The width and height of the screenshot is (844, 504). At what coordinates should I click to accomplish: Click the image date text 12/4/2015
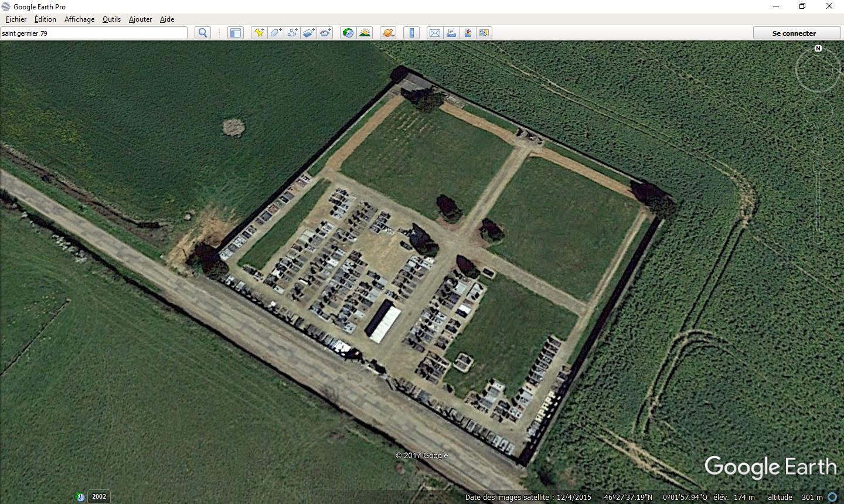[x=574, y=497]
